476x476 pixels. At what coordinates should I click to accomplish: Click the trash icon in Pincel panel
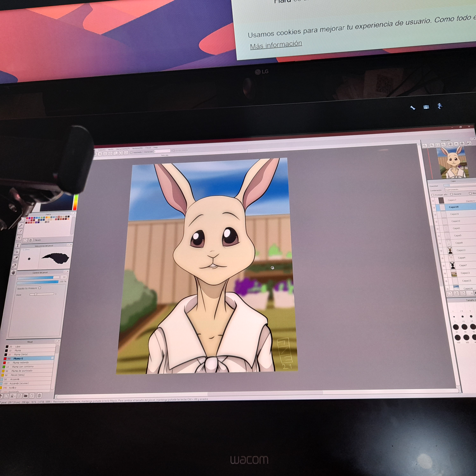coord(39,396)
